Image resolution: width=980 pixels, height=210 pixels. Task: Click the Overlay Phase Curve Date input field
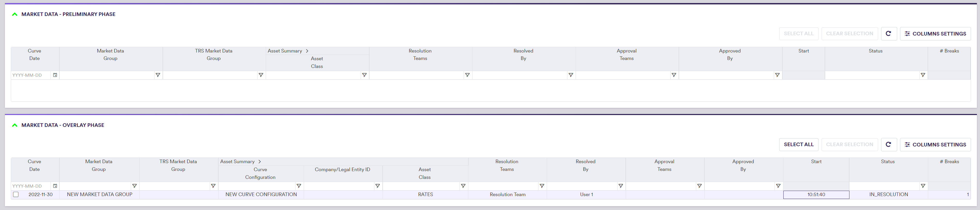30,186
